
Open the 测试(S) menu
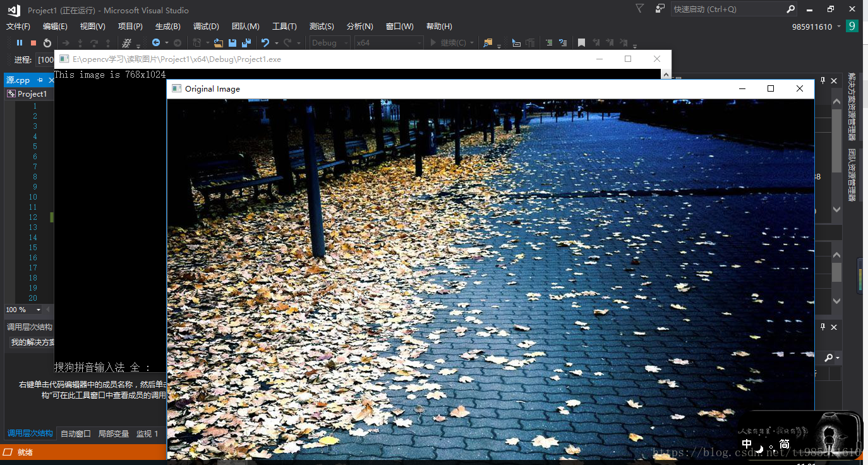(x=322, y=27)
